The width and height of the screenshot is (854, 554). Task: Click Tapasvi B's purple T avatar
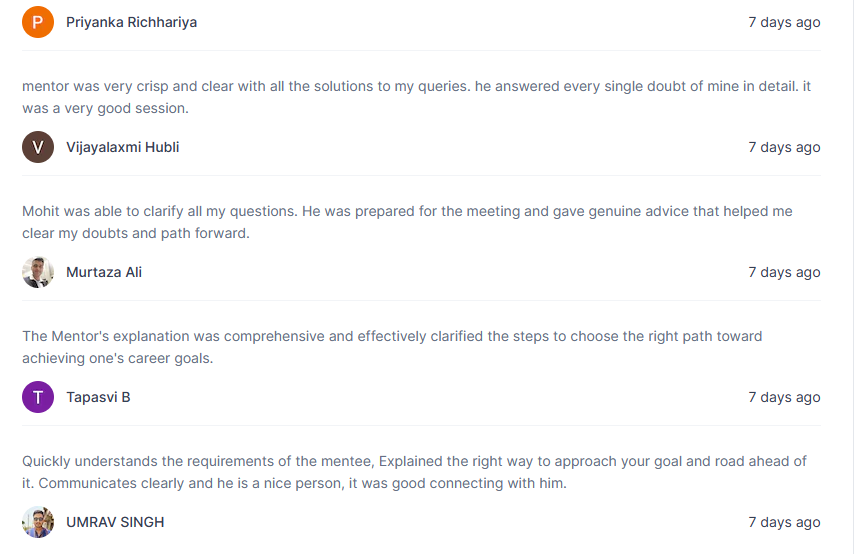tap(38, 397)
